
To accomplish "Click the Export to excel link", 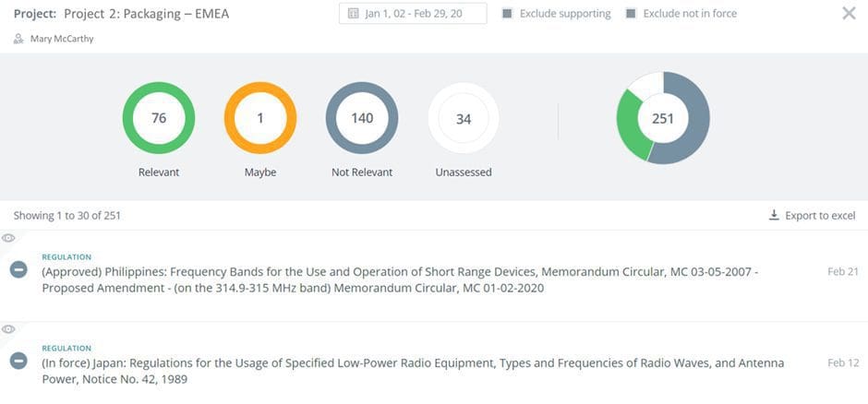I will 819,215.
